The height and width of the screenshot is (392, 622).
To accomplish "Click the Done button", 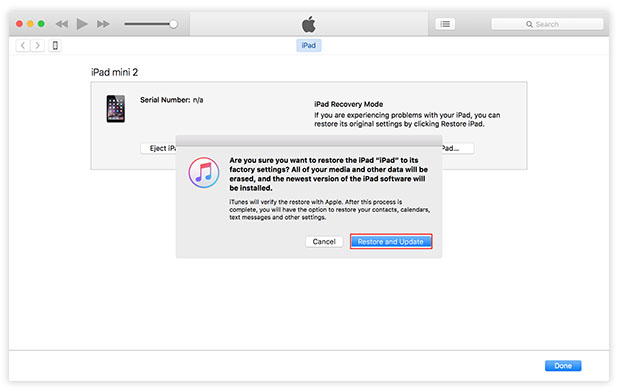I will coord(563,366).
